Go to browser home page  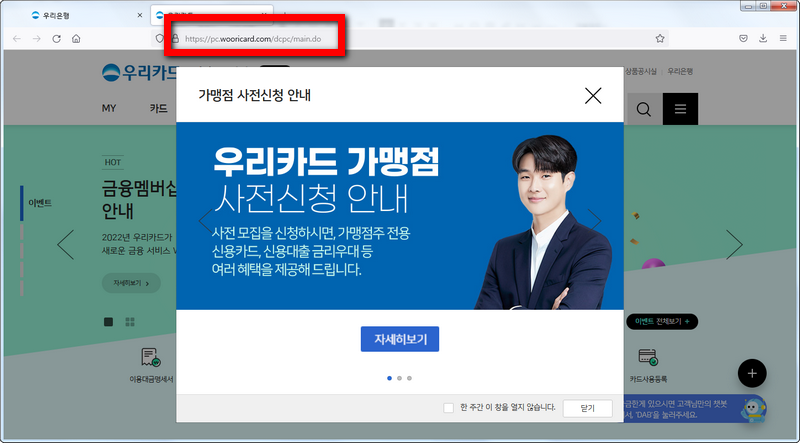click(76, 39)
